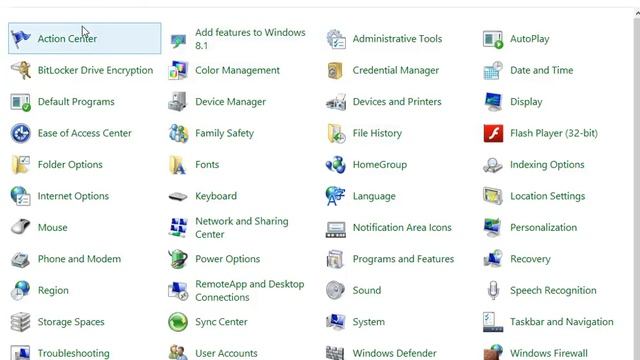Click the Windows Defender text link
The image size is (640, 360).
click(x=395, y=353)
